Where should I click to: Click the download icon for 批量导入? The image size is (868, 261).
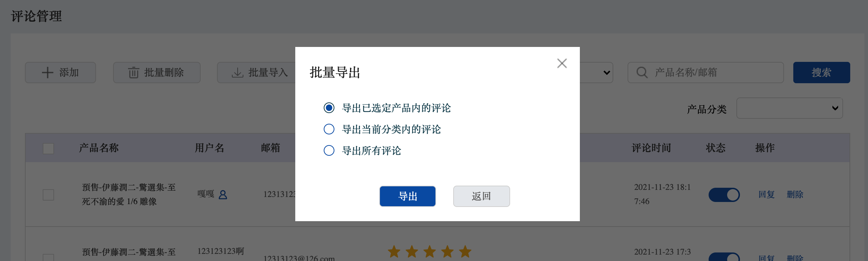point(237,73)
